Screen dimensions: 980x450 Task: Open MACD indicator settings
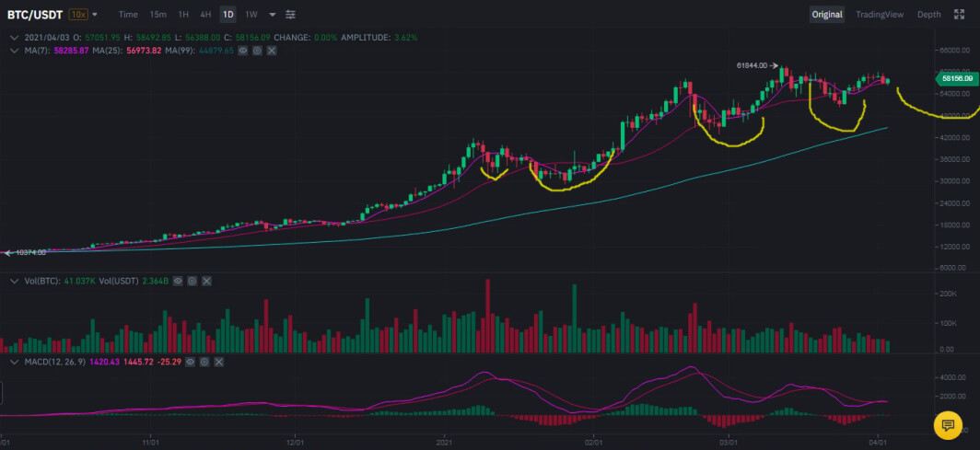click(x=204, y=362)
